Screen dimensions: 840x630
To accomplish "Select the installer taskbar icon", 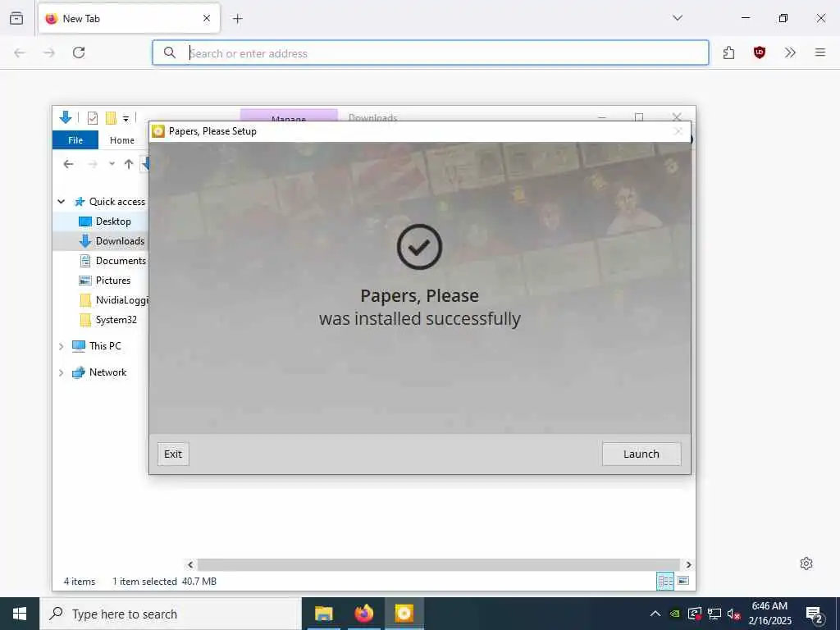I will pos(404,614).
